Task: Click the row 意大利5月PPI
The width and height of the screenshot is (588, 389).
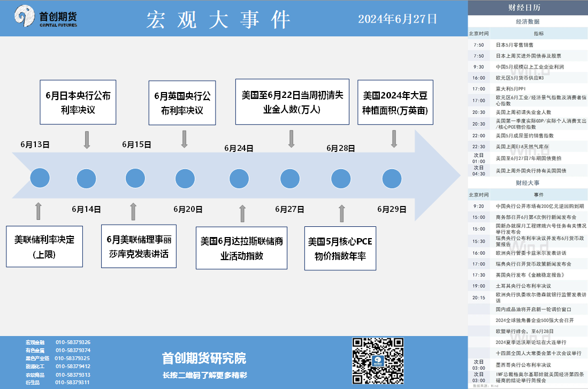Action: 528,89
